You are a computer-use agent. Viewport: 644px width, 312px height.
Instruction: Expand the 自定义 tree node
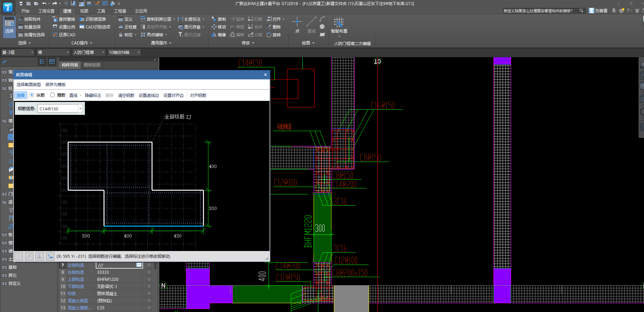tap(4, 284)
